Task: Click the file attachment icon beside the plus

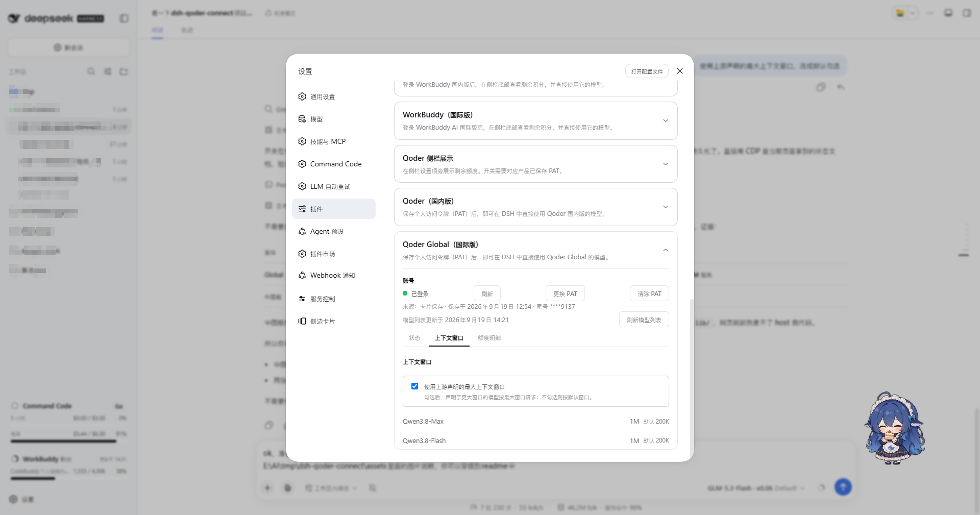Action: click(x=288, y=488)
